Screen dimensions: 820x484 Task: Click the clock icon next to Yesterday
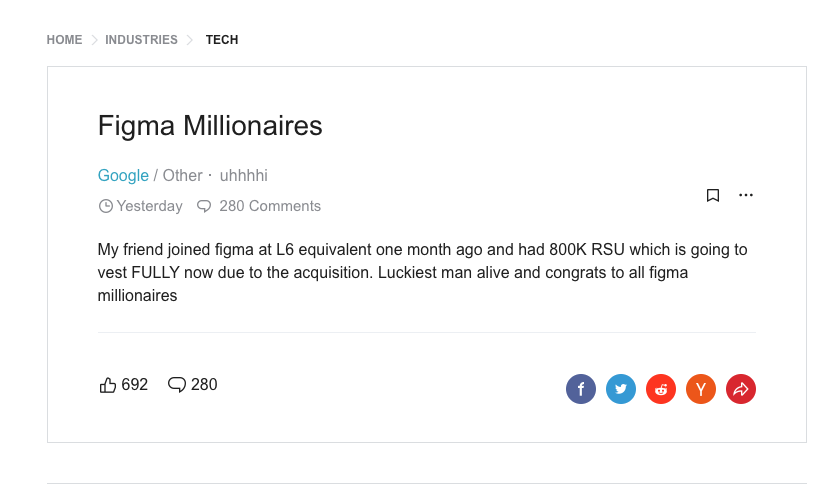click(105, 206)
